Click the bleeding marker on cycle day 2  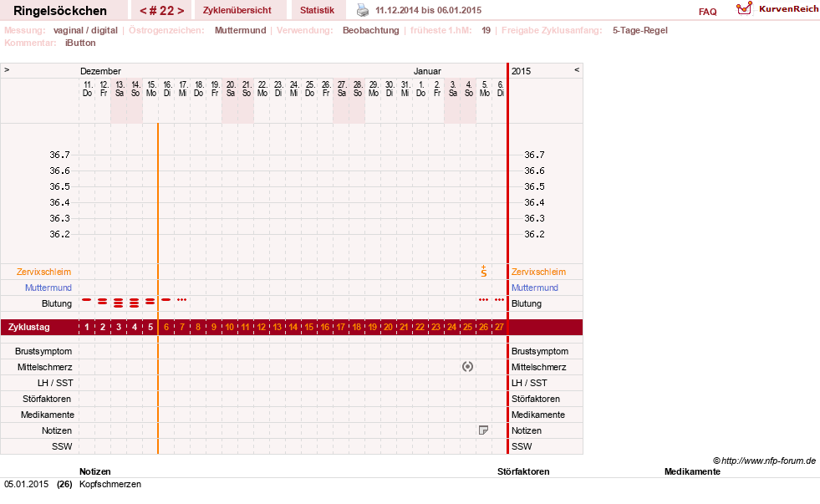(103, 302)
